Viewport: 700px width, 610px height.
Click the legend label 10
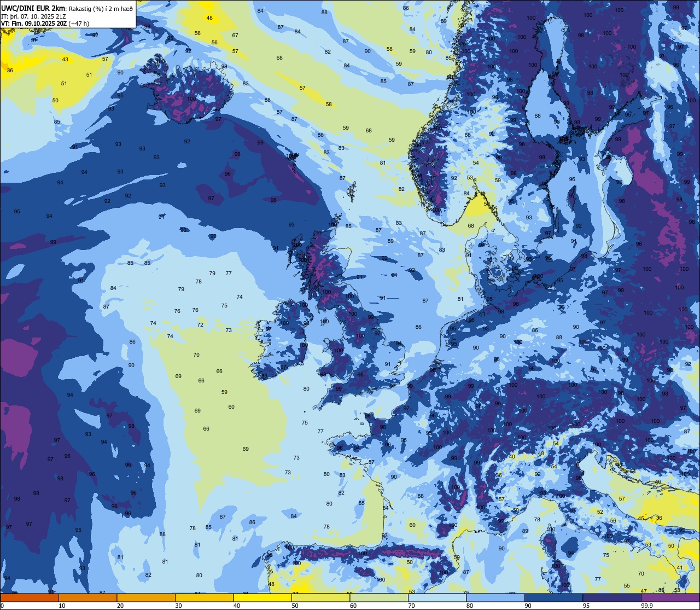tap(62, 606)
